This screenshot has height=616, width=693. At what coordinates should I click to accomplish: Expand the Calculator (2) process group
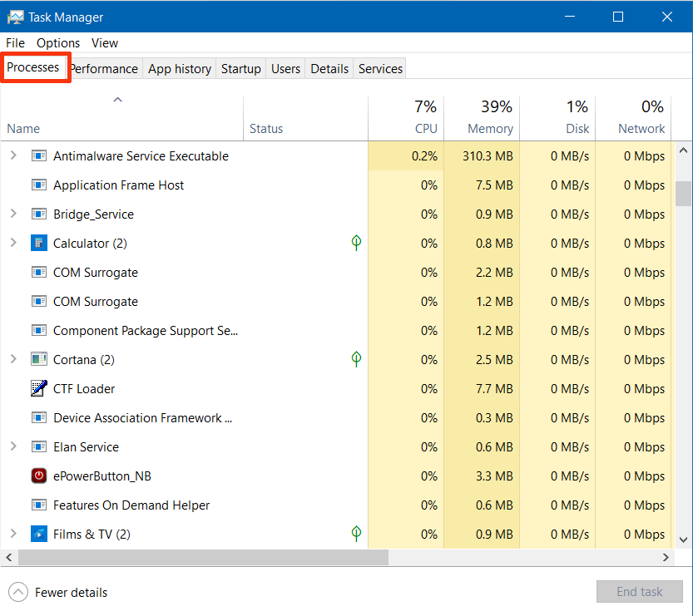coord(13,243)
